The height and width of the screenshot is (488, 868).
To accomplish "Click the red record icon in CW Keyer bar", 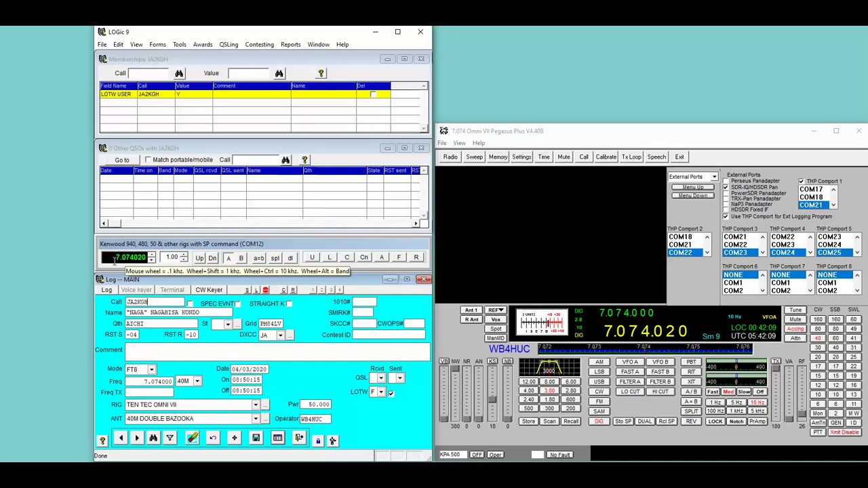I will click(x=265, y=290).
